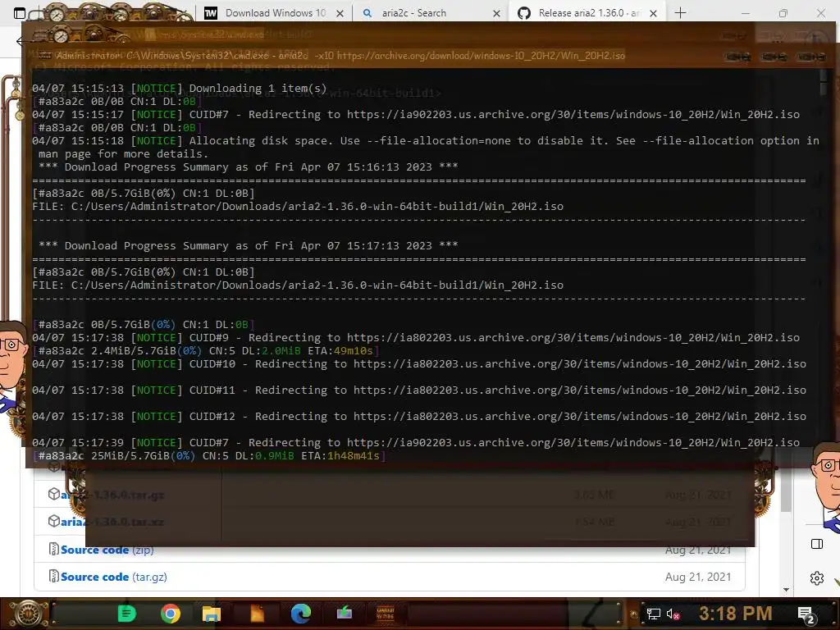Open Edge sidebar settings gear
Viewport: 840px width, 630px height.
pyautogui.click(x=817, y=578)
